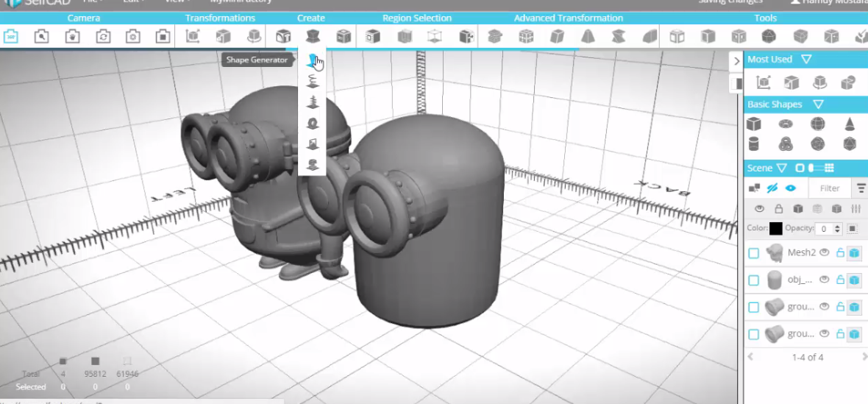Select the skewed cube tool in Advanced Transformation
The image size is (868, 404).
[557, 37]
